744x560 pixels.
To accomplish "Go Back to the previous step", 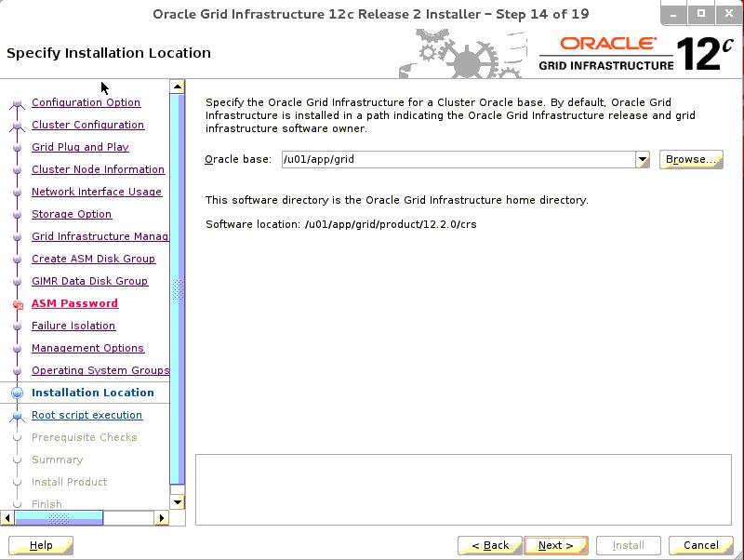I will 490,545.
